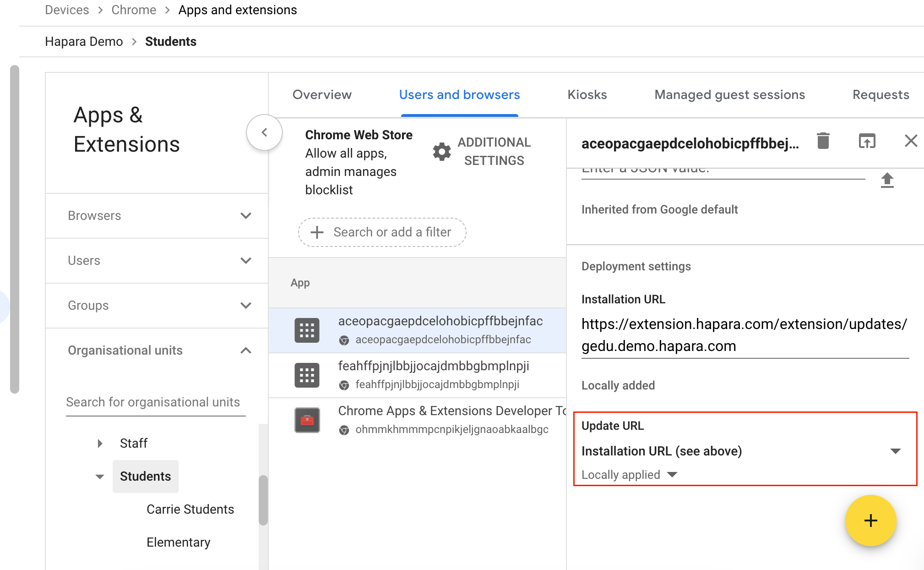Click Chrome logo beside aceopacgaepdcelohobicpffbbejnfac ID
This screenshot has height=570, width=924.
tap(344, 340)
